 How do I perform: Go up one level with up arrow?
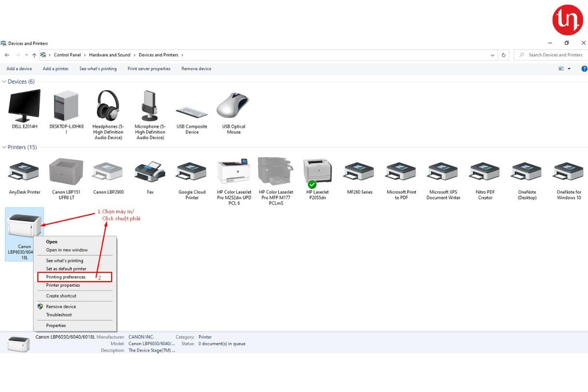click(34, 55)
